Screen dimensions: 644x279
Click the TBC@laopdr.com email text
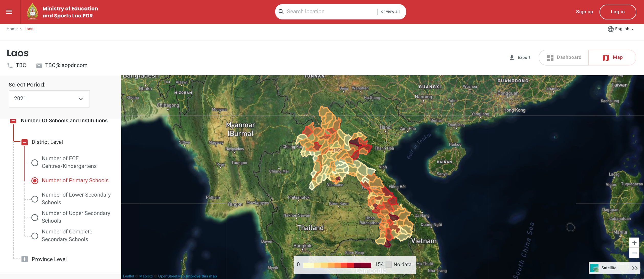coord(66,65)
